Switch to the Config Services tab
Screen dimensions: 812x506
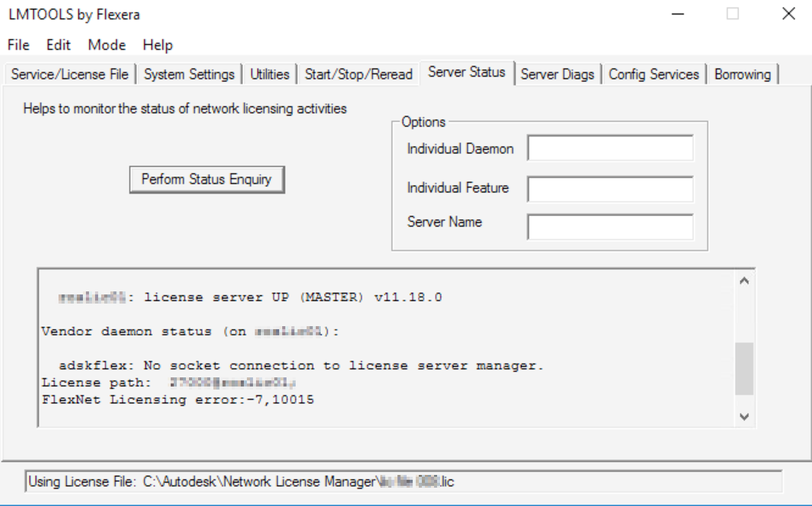654,74
